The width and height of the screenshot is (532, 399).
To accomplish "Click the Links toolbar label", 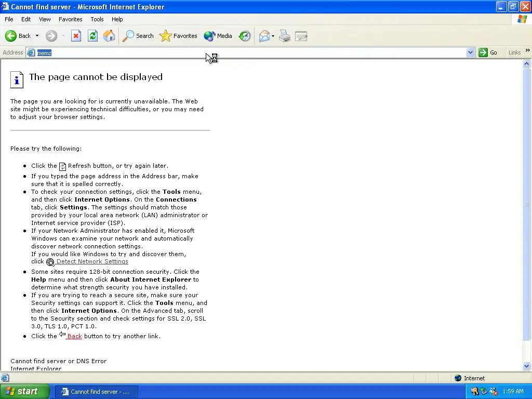I will 514,52.
